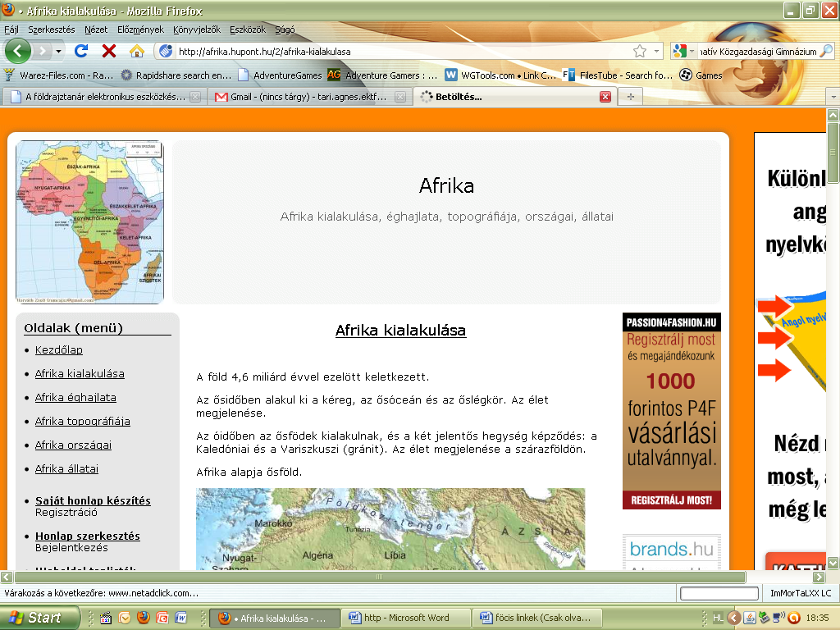This screenshot has height=630, width=840.
Task: Stop loading with the red X icon
Action: coord(109,52)
